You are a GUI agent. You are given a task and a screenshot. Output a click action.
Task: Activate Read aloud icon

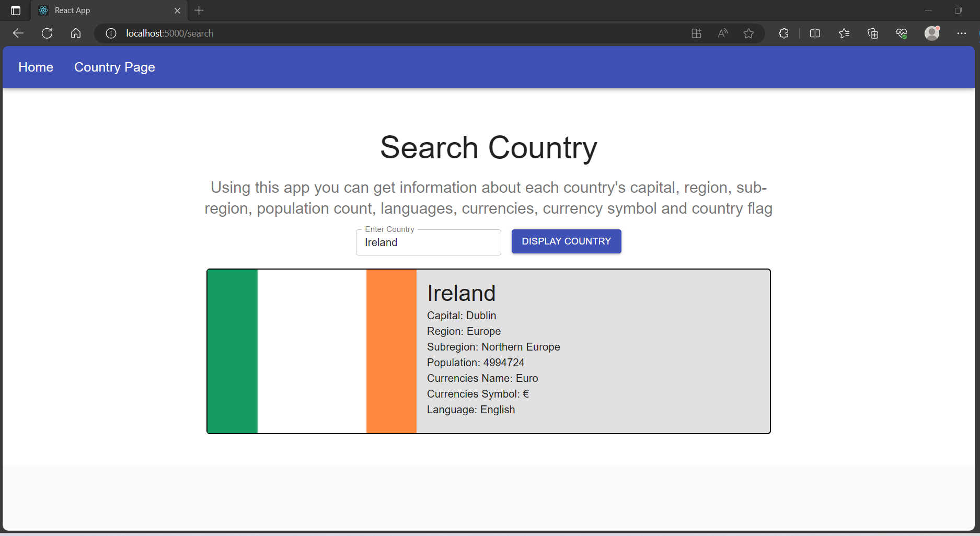[722, 33]
